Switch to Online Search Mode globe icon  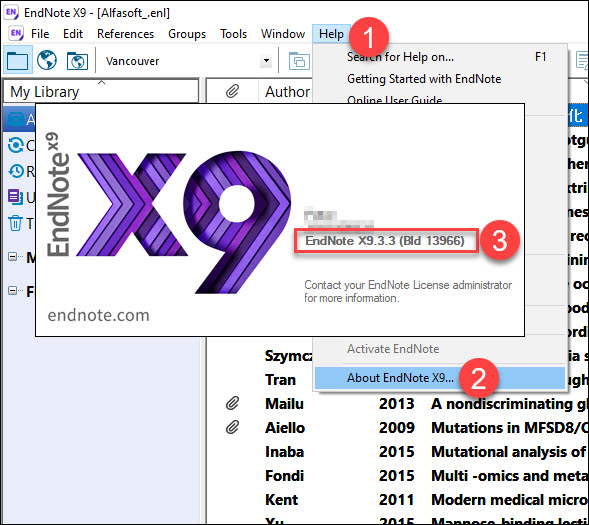point(47,60)
